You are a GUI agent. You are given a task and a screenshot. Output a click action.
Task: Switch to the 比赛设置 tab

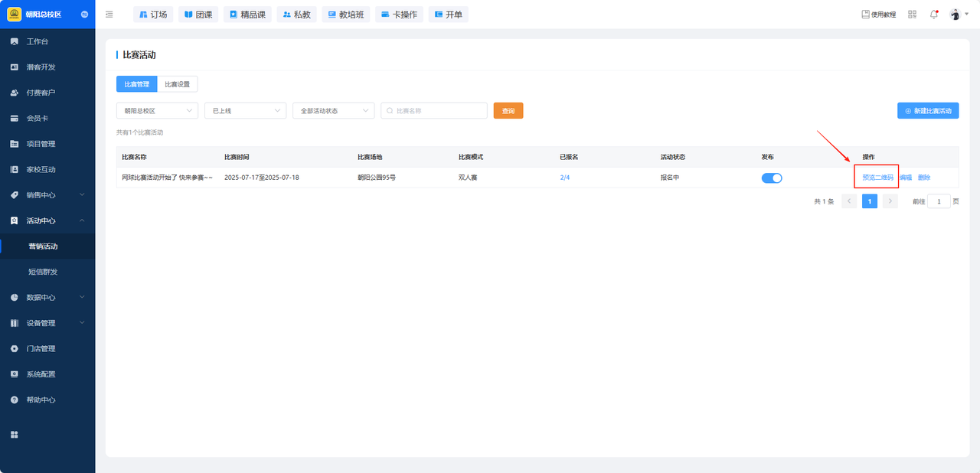click(x=177, y=84)
